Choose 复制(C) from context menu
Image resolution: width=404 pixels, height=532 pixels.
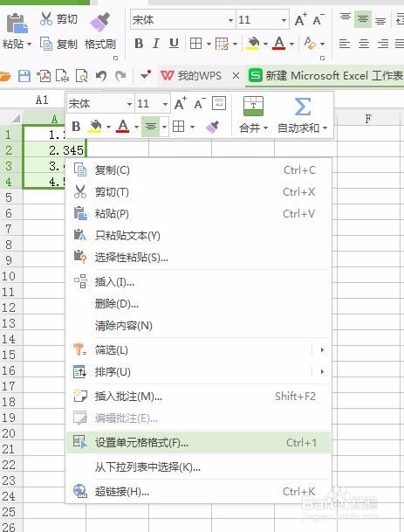click(198, 170)
